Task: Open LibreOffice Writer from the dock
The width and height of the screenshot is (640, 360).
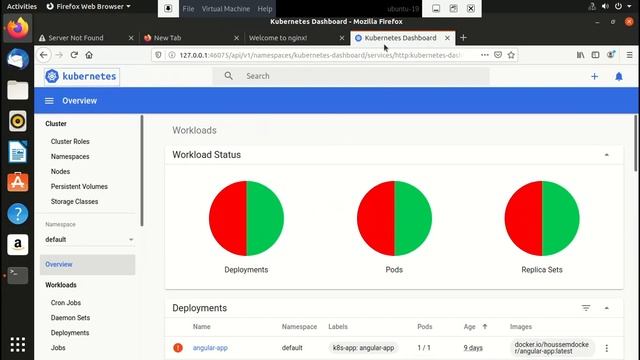Action: pyautogui.click(x=18, y=152)
